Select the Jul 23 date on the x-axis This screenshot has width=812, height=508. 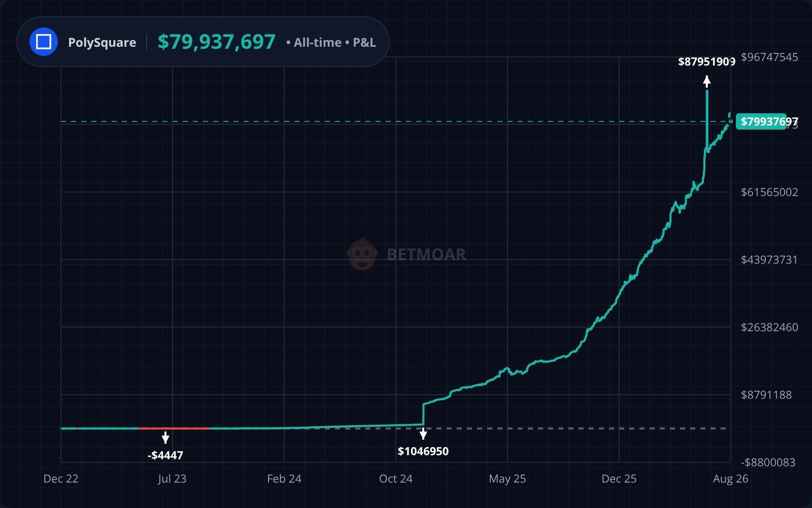coord(172,479)
